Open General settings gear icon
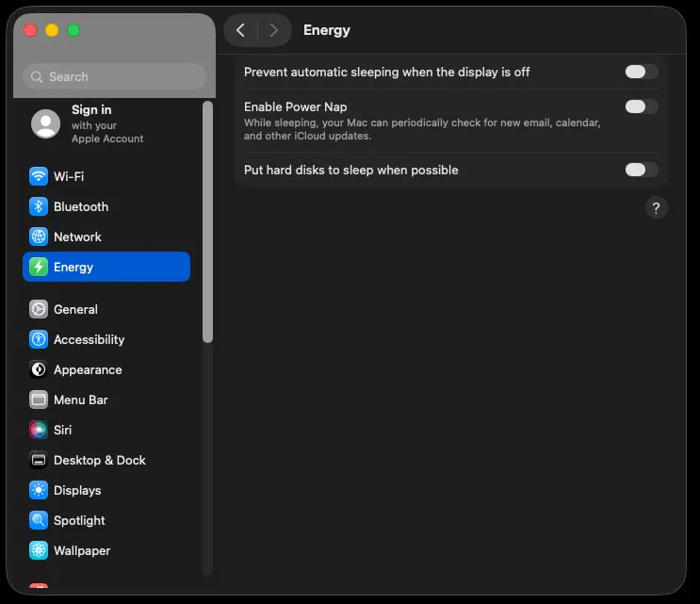The height and width of the screenshot is (604, 700). 39,309
